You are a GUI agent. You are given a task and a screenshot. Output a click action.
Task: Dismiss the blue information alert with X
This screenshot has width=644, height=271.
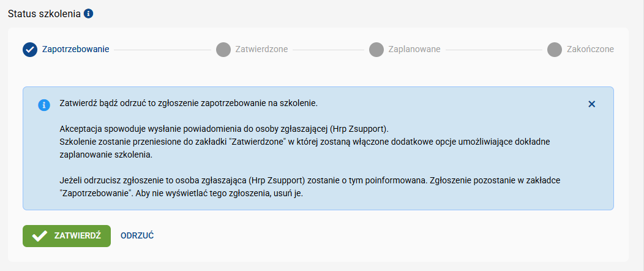[592, 104]
